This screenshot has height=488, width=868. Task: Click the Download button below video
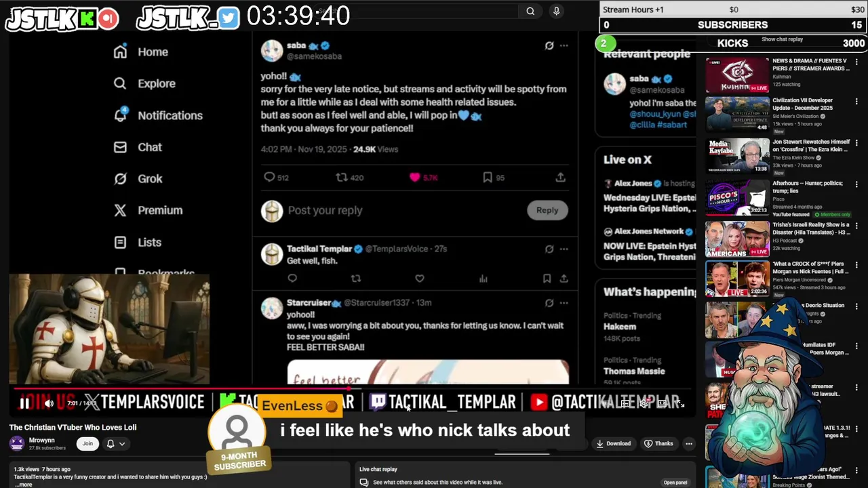click(x=613, y=444)
